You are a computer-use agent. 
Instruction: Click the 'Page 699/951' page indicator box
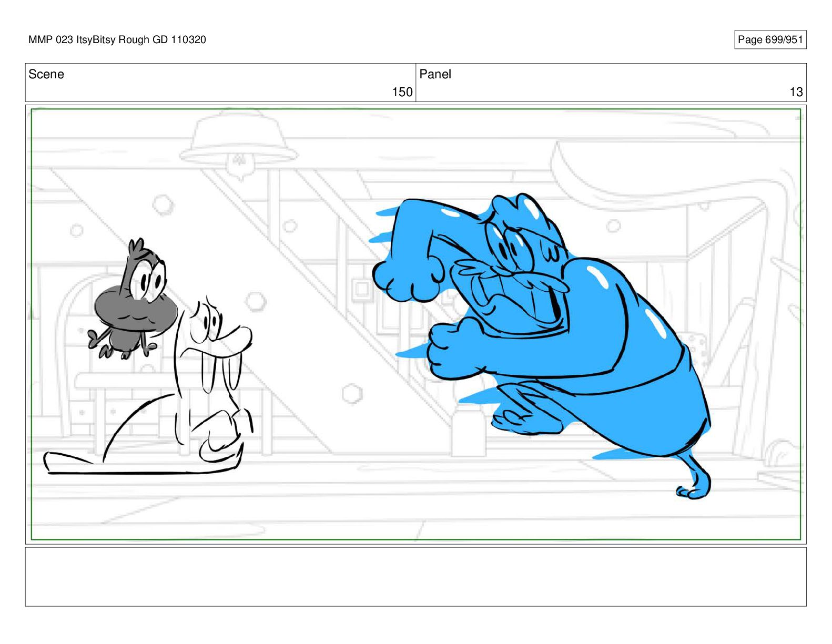click(x=770, y=39)
